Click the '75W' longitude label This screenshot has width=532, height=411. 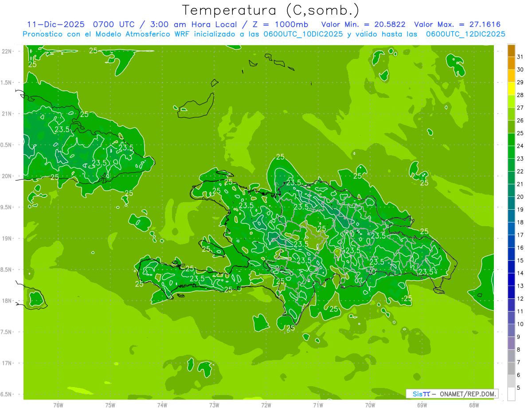[110, 405]
